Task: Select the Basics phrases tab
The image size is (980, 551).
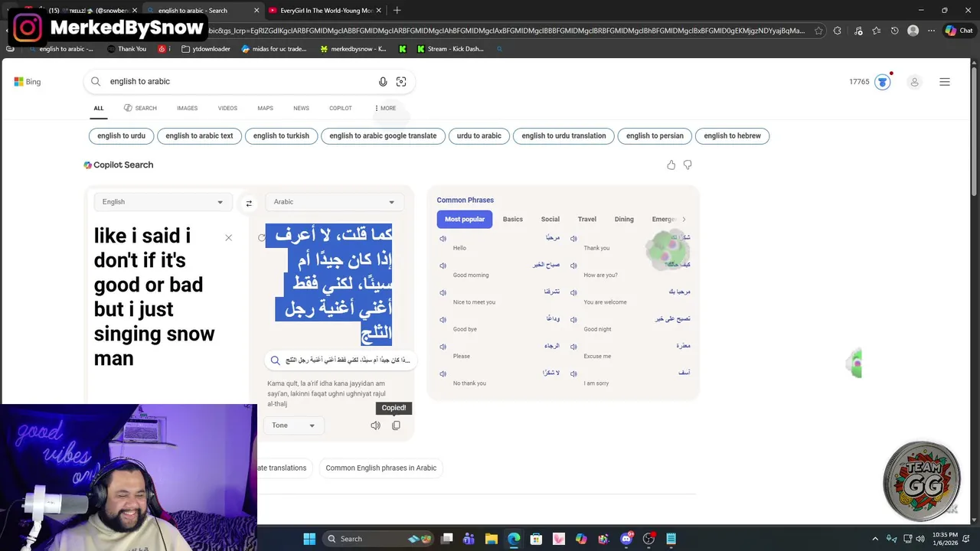Action: pyautogui.click(x=513, y=220)
